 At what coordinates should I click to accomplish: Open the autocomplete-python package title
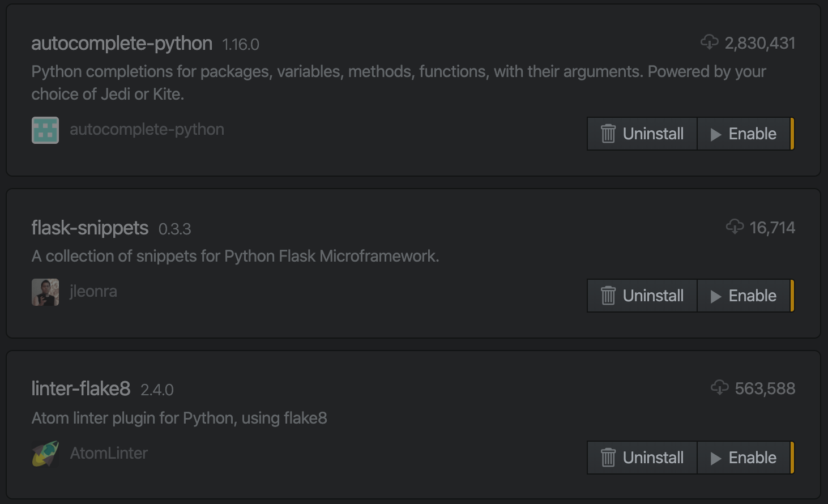(122, 44)
